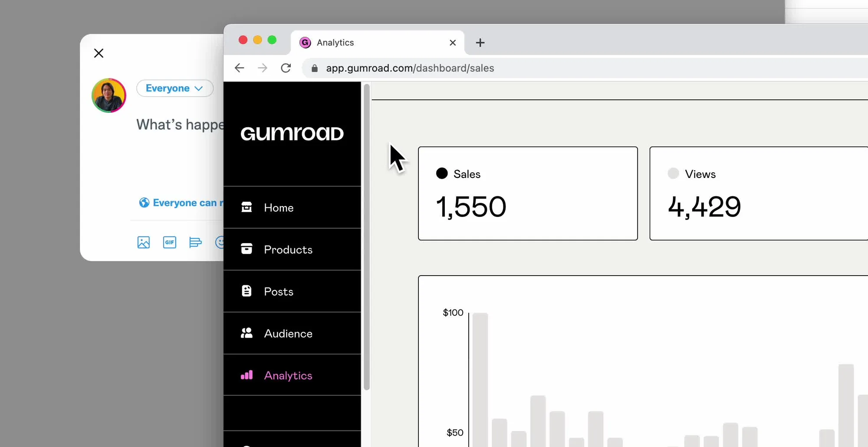868x447 pixels.
Task: Close the tweet composer dialog
Action: click(x=99, y=53)
